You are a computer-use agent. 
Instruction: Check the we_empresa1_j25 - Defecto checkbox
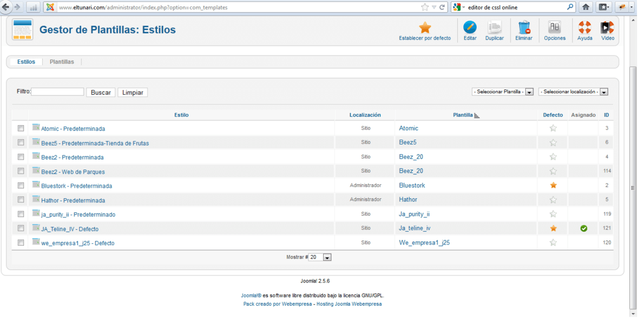(21, 243)
